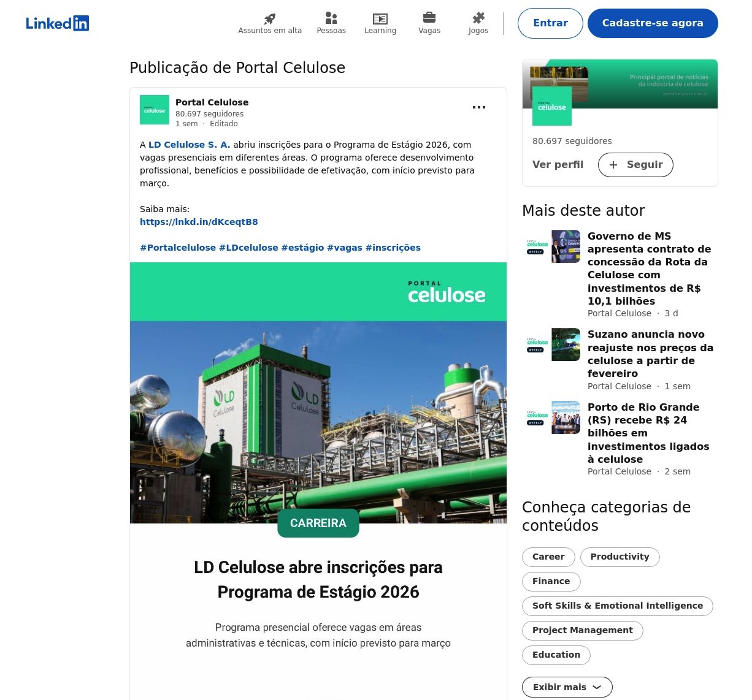Open the lnkd.in/dKceqtB8 link
This screenshot has width=752, height=700.
click(x=199, y=222)
